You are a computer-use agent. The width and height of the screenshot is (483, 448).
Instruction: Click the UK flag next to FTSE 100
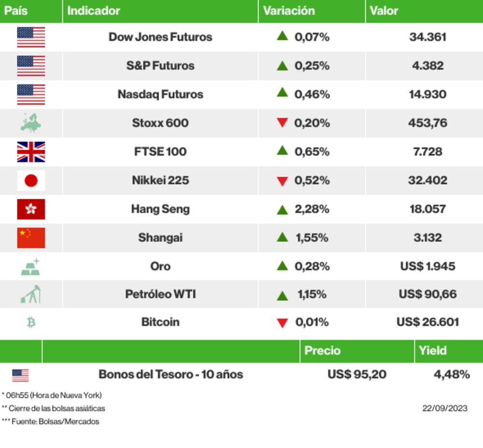pyautogui.click(x=31, y=152)
